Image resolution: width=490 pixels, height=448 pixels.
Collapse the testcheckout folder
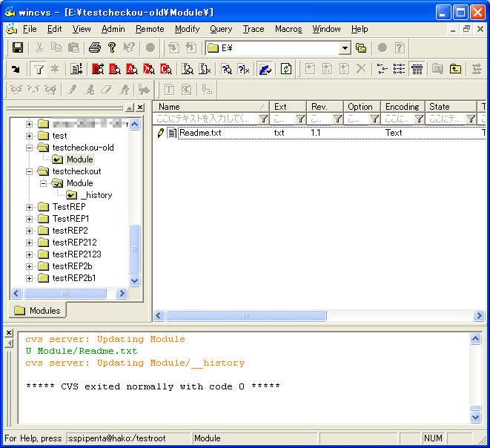[29, 171]
